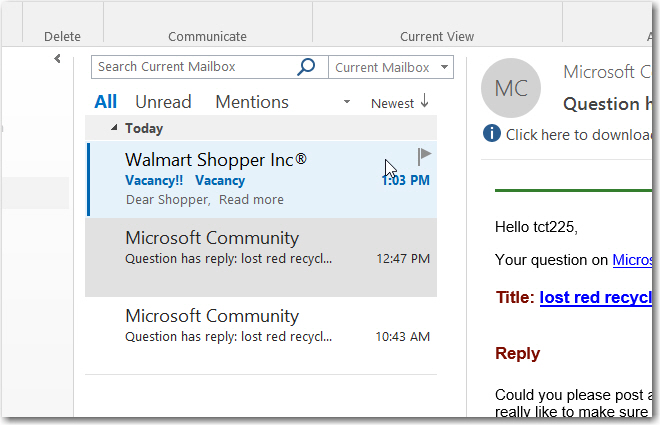Click the Hello tct225 greeting text
Image resolution: width=660 pixels, height=425 pixels.
(x=536, y=227)
